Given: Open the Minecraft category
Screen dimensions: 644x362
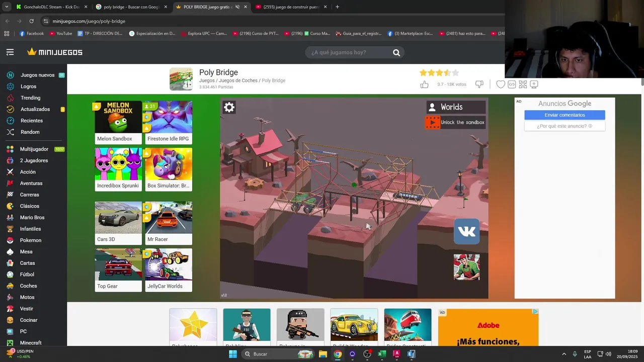Looking at the screenshot, I should (31, 343).
